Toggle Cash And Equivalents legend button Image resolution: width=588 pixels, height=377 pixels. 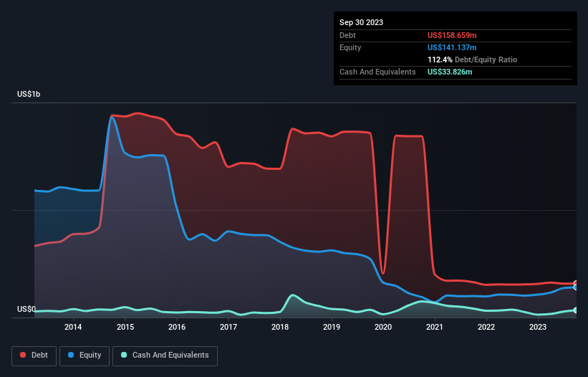pyautogui.click(x=165, y=355)
